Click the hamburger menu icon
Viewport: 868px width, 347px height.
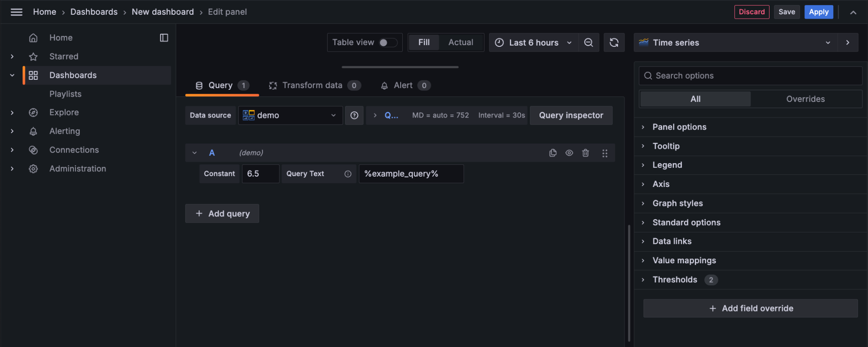(x=16, y=12)
